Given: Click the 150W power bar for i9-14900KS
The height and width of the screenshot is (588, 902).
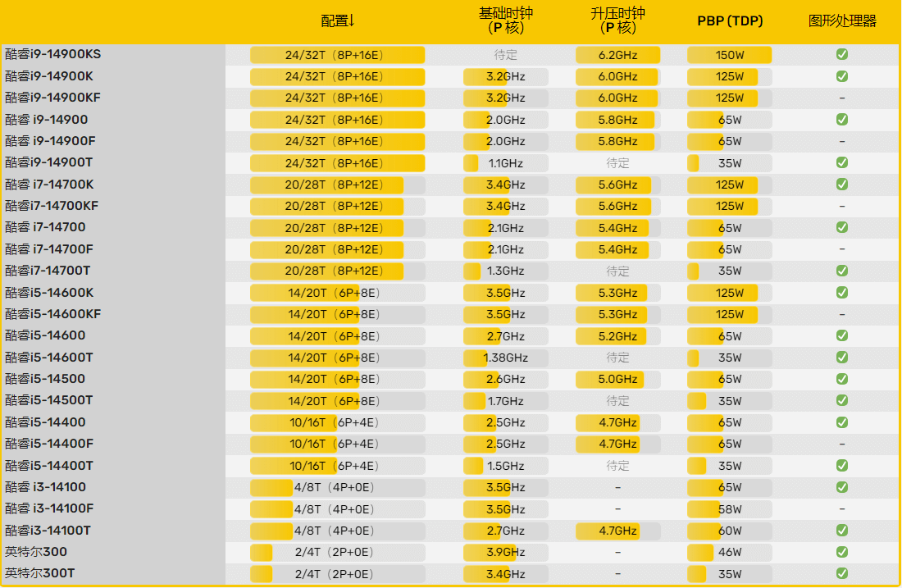Looking at the screenshot, I should [729, 55].
